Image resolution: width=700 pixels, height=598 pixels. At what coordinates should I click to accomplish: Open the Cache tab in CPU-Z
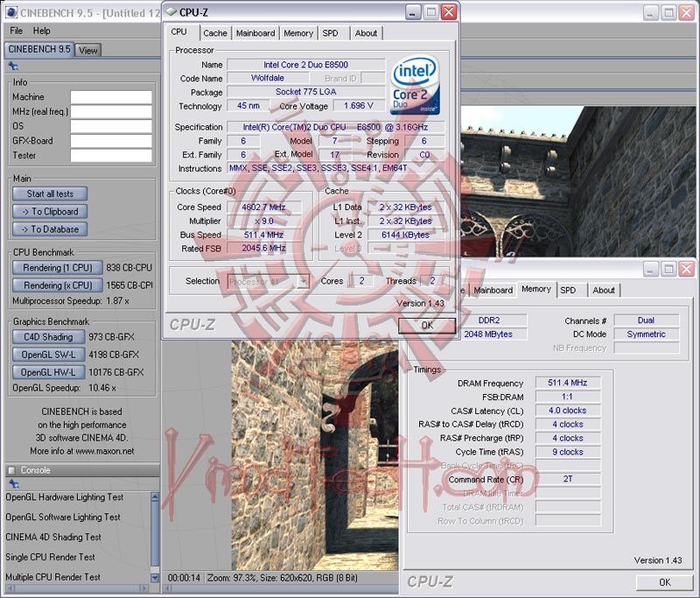coord(215,33)
